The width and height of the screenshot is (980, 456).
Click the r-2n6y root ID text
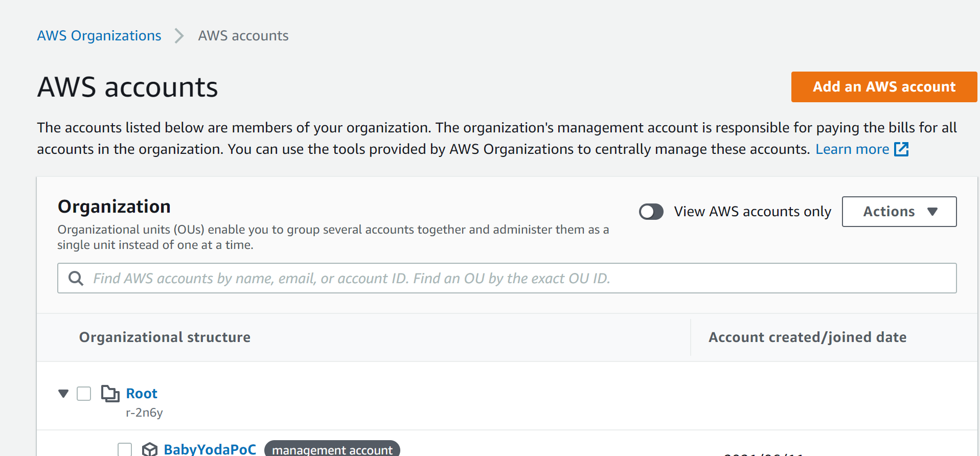coord(144,413)
